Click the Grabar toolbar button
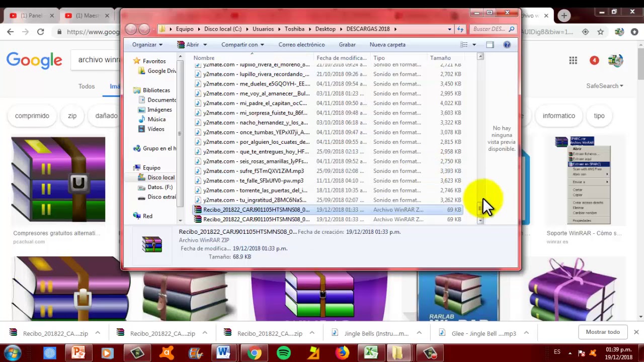644x362 pixels. click(x=347, y=45)
